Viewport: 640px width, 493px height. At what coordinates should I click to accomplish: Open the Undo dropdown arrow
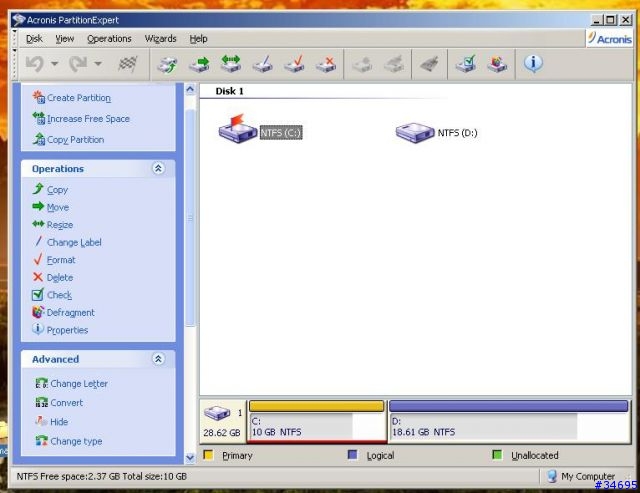pos(55,64)
